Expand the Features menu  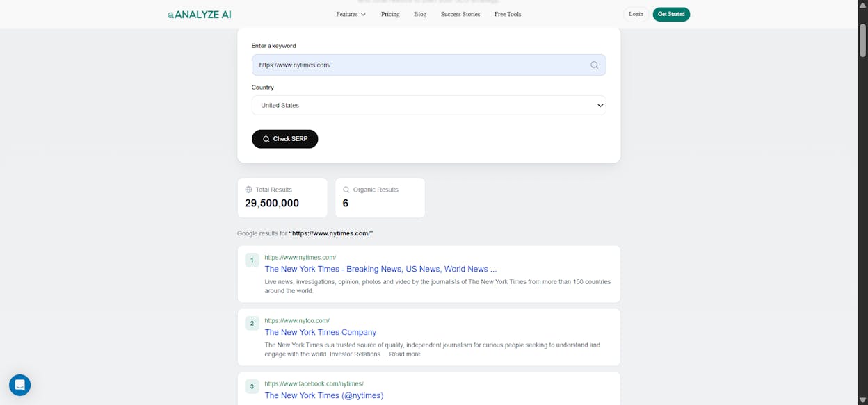tap(351, 14)
